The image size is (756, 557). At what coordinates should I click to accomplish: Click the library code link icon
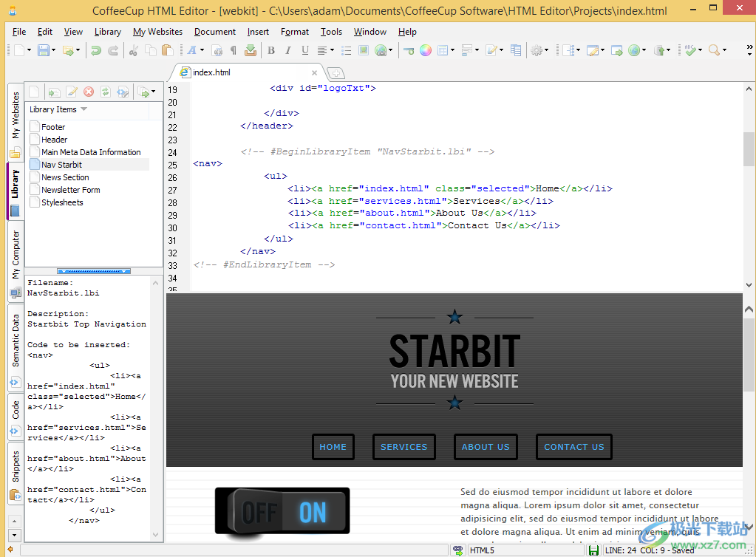tap(123, 92)
